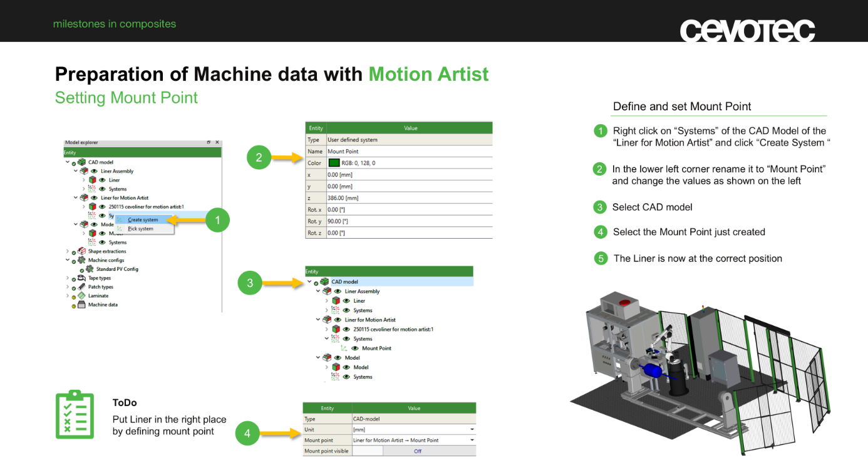Expand Shape extractions in Model explorer
This screenshot has height=460, width=868.
(68, 251)
